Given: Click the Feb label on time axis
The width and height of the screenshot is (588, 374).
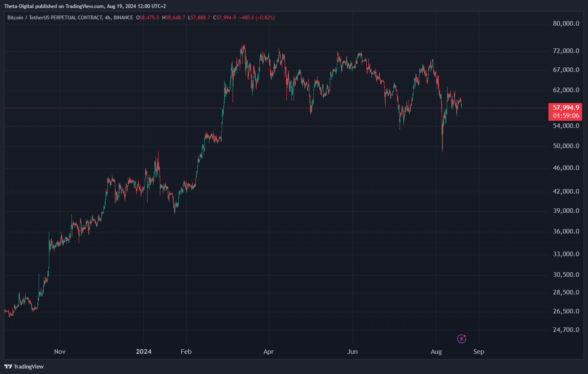Looking at the screenshot, I should coord(186,352).
